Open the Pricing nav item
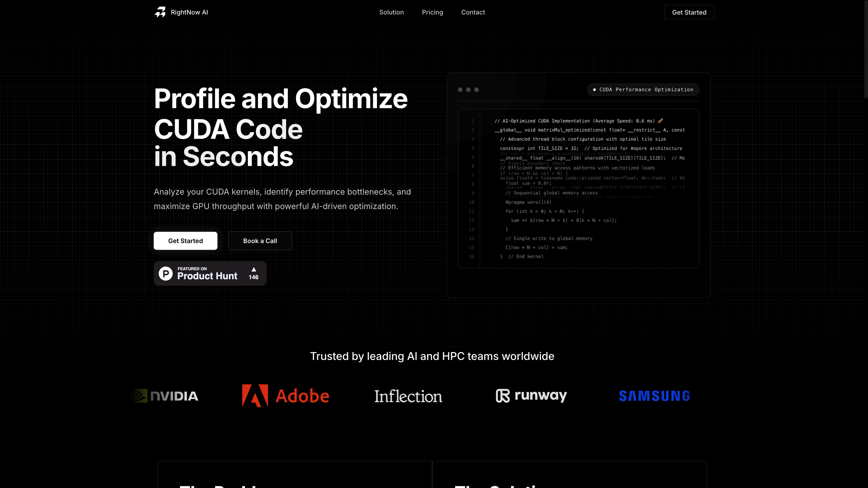 tap(432, 12)
